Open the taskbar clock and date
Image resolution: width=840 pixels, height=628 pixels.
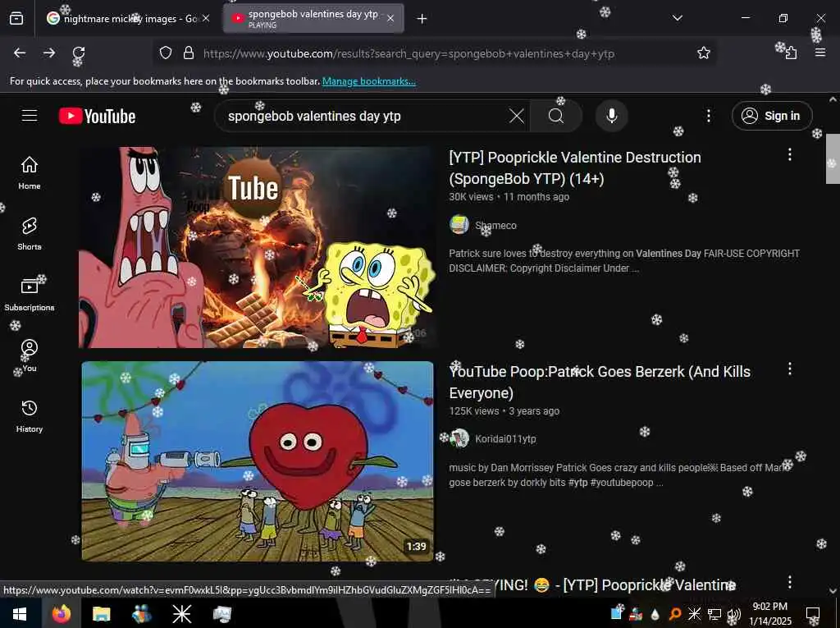769,613
